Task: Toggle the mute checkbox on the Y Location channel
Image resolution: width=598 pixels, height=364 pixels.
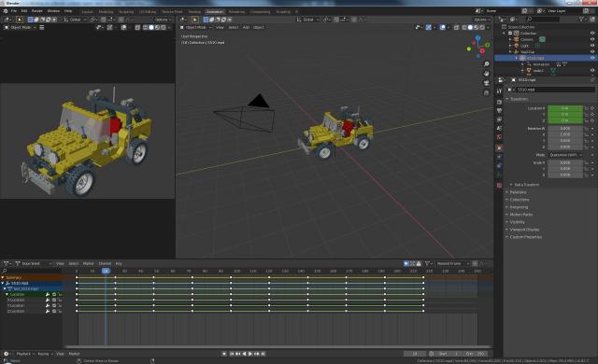Action: [x=54, y=306]
